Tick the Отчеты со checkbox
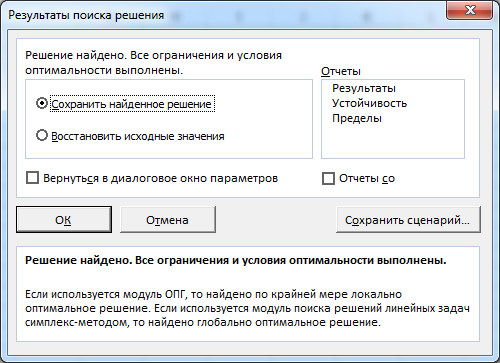 [x=328, y=178]
